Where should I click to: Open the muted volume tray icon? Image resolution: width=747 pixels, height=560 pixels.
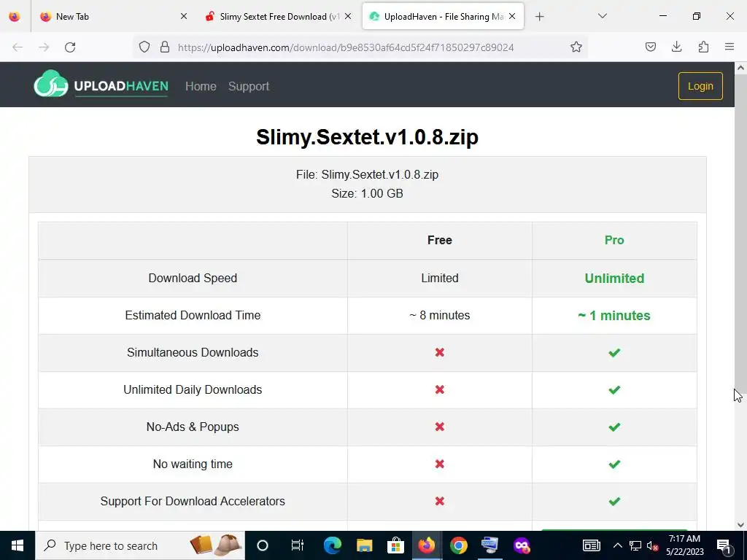(652, 545)
